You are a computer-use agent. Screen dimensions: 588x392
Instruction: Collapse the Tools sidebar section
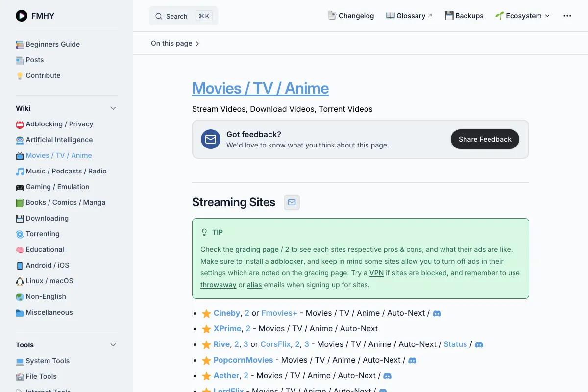(113, 345)
